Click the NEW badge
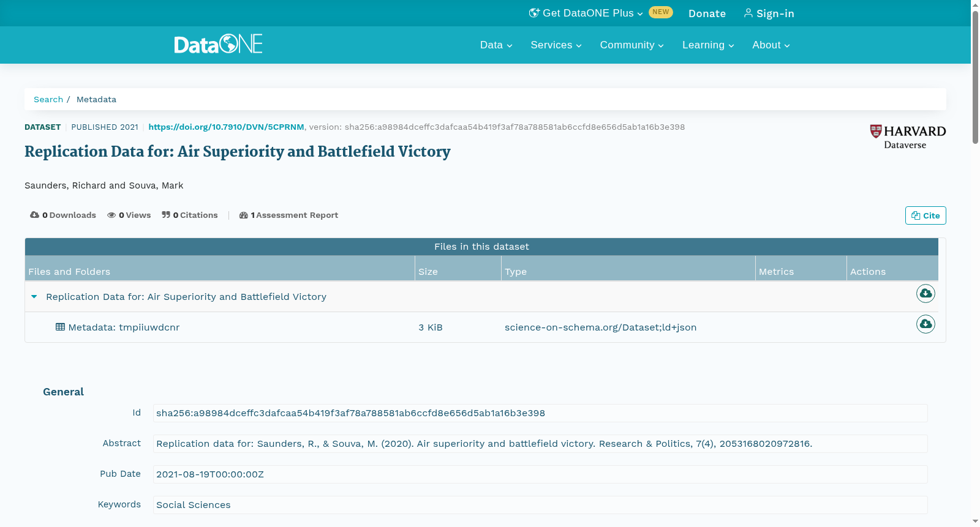This screenshot has width=980, height=527. [x=661, y=12]
